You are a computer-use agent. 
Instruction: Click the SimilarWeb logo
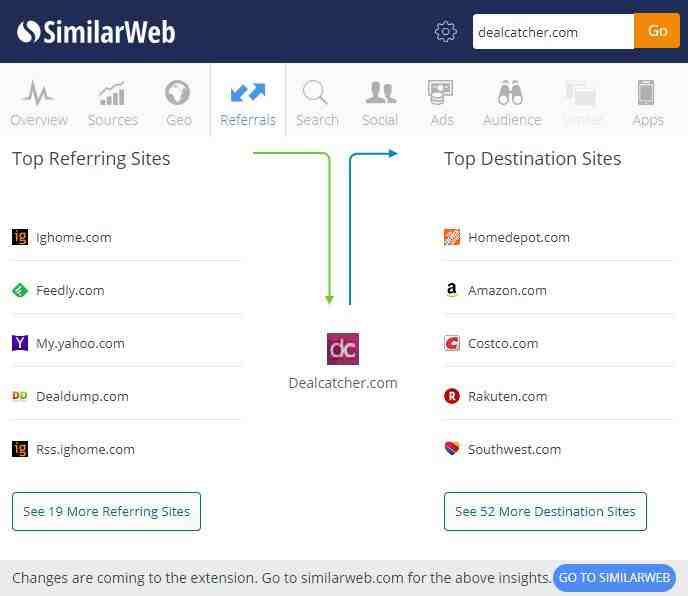pos(96,32)
